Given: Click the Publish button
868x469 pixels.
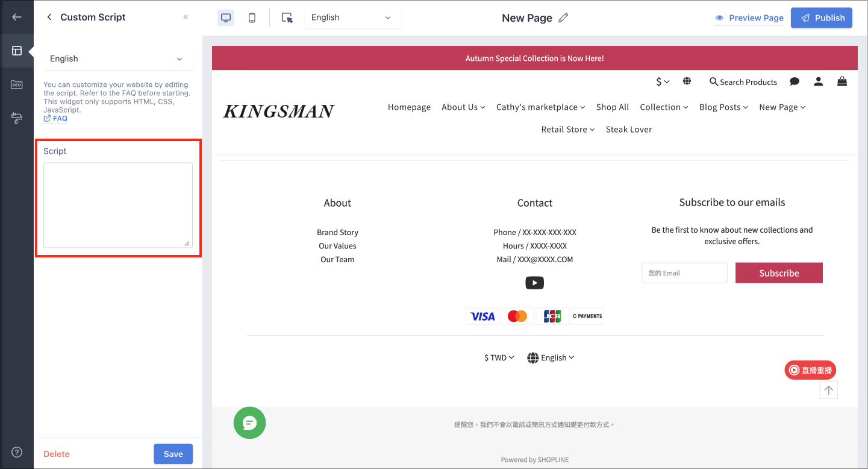Looking at the screenshot, I should pyautogui.click(x=822, y=17).
